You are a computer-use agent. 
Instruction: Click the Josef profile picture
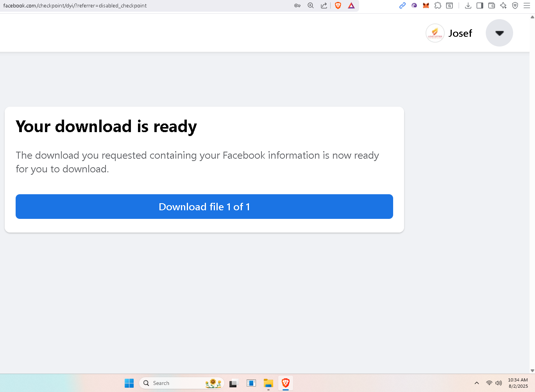(x=435, y=33)
